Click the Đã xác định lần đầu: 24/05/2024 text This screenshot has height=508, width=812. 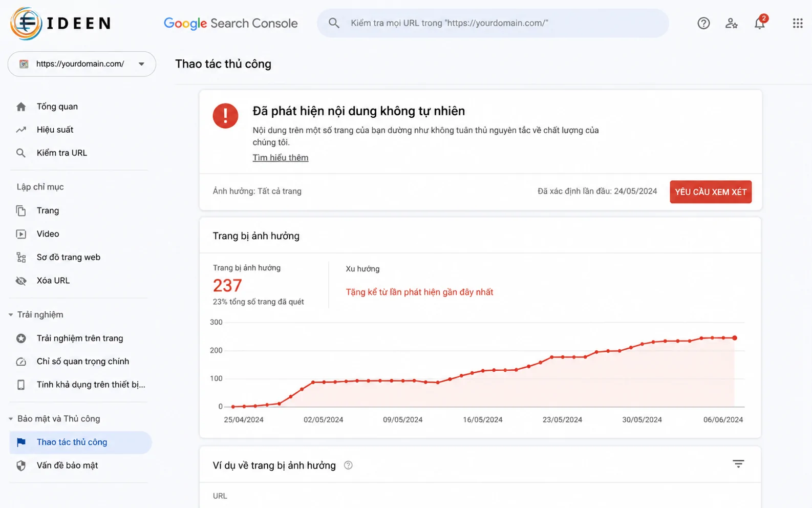click(x=597, y=191)
